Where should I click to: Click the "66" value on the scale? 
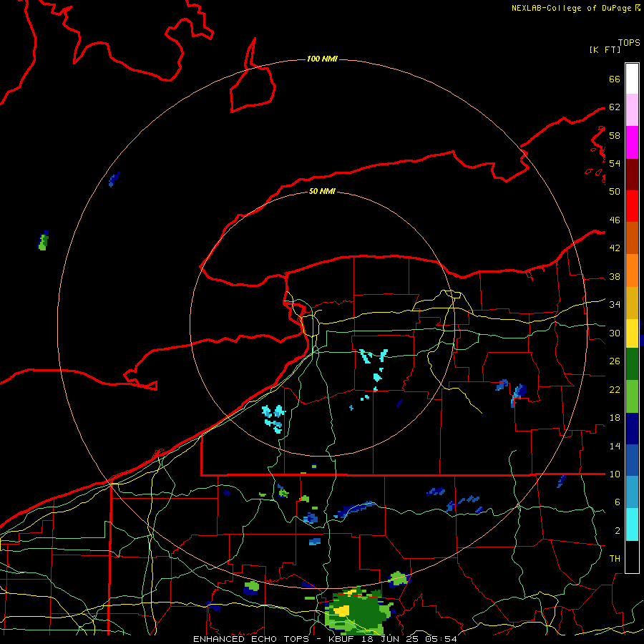click(615, 79)
